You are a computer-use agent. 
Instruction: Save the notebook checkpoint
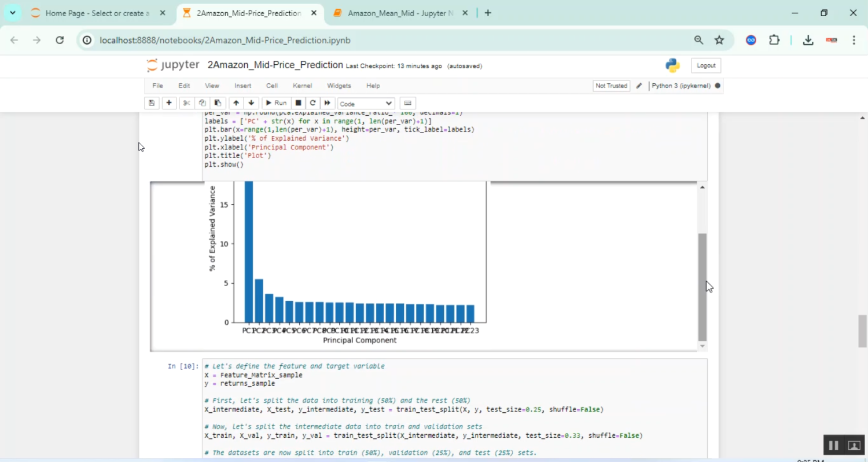(151, 102)
